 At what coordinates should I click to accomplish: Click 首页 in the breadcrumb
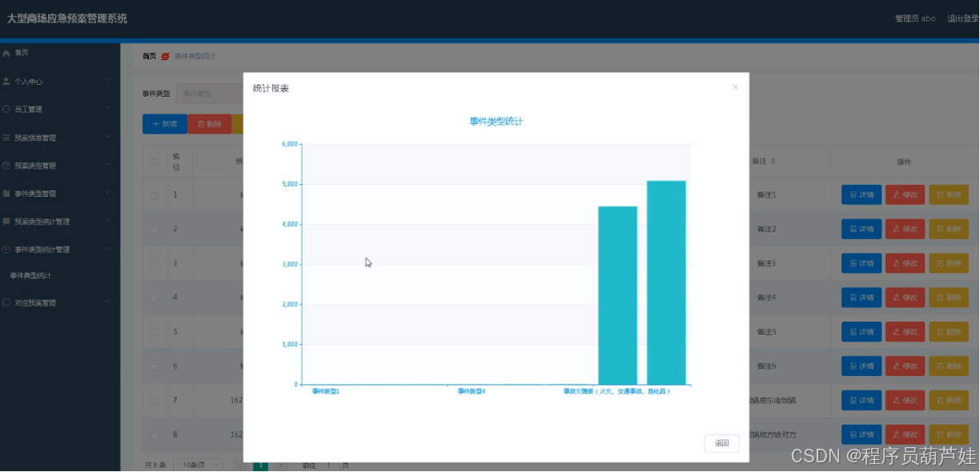[149, 56]
